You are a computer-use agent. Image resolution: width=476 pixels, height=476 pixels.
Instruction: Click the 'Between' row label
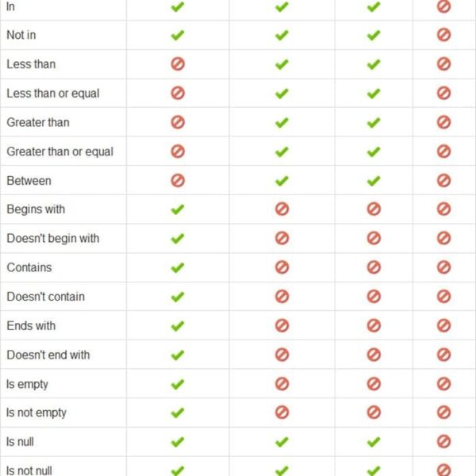pyautogui.click(x=29, y=180)
